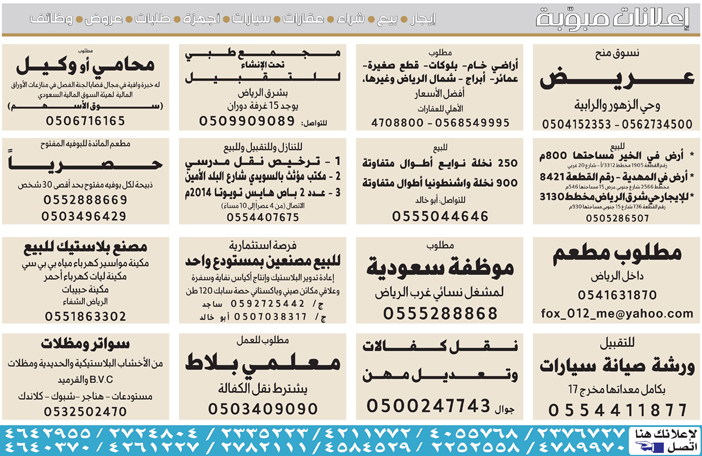This screenshot has width=702, height=456.
Task: Click the يوجد 15 غرفة دوران line
Action: [263, 107]
